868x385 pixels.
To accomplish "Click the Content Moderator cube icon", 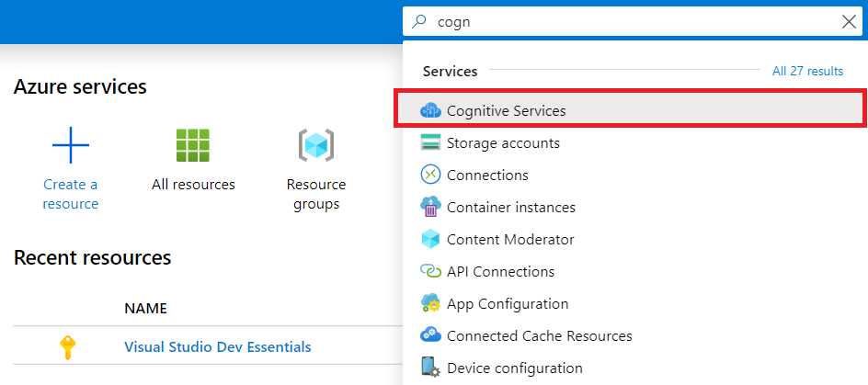I will click(x=430, y=239).
